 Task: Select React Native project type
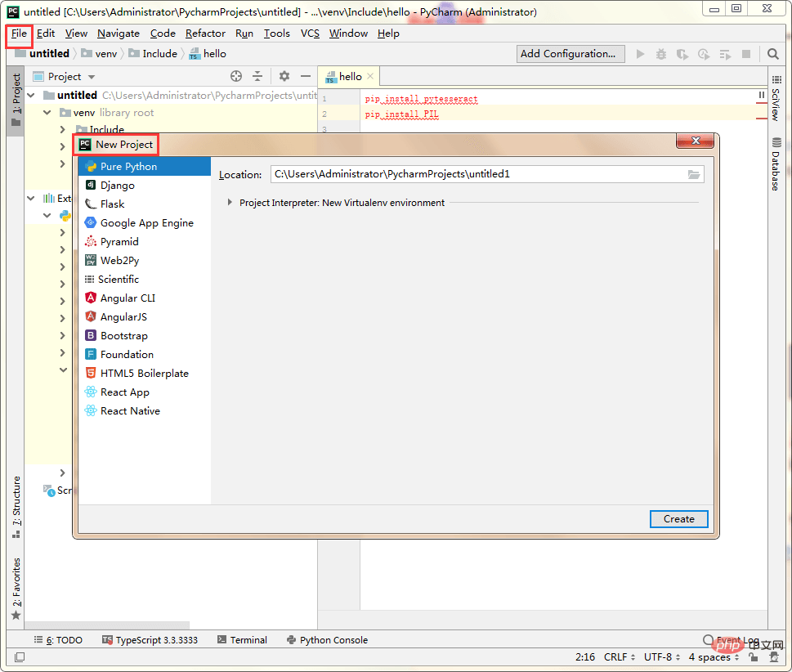(x=145, y=410)
